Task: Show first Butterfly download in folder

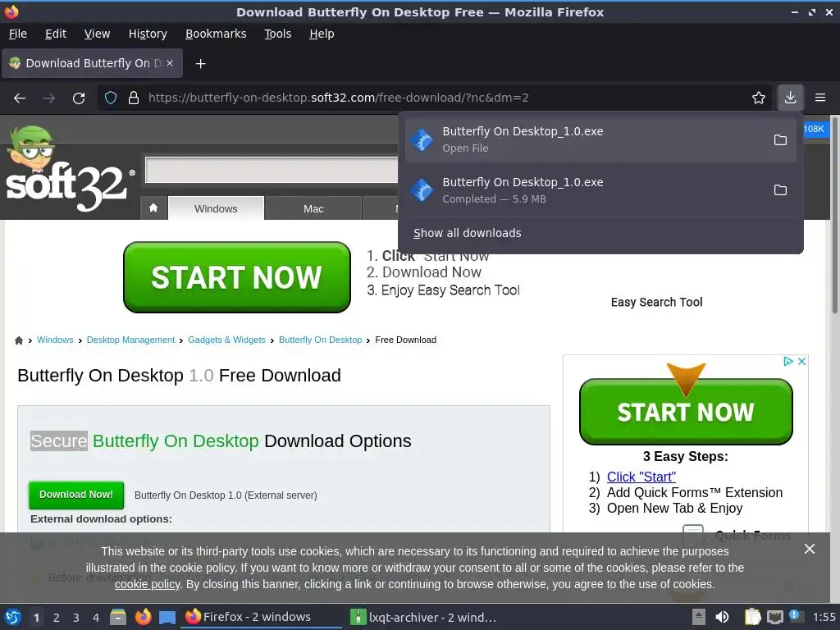Action: click(781, 139)
